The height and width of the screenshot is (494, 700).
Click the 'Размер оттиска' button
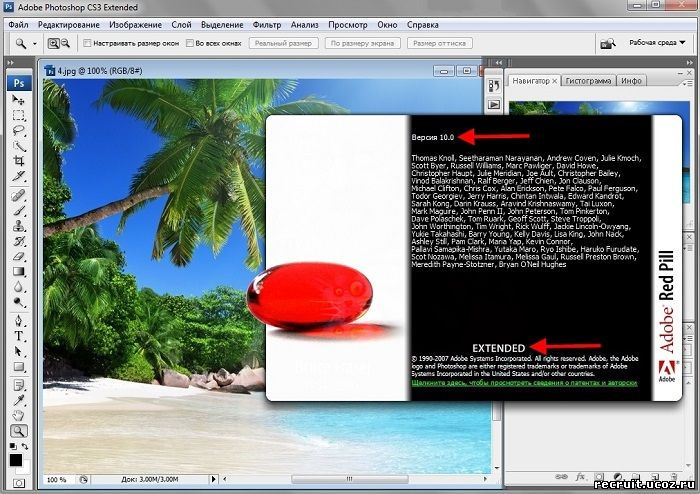[x=439, y=43]
